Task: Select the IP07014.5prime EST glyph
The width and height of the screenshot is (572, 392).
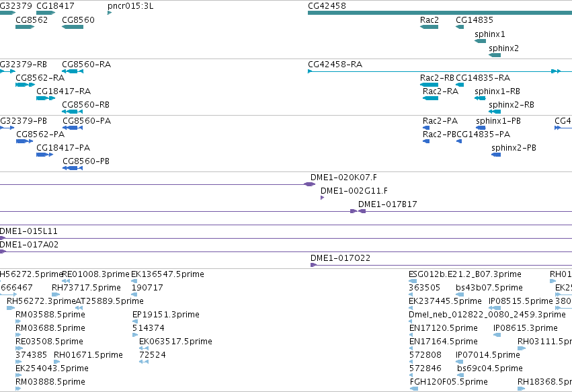Action: [x=459, y=362]
